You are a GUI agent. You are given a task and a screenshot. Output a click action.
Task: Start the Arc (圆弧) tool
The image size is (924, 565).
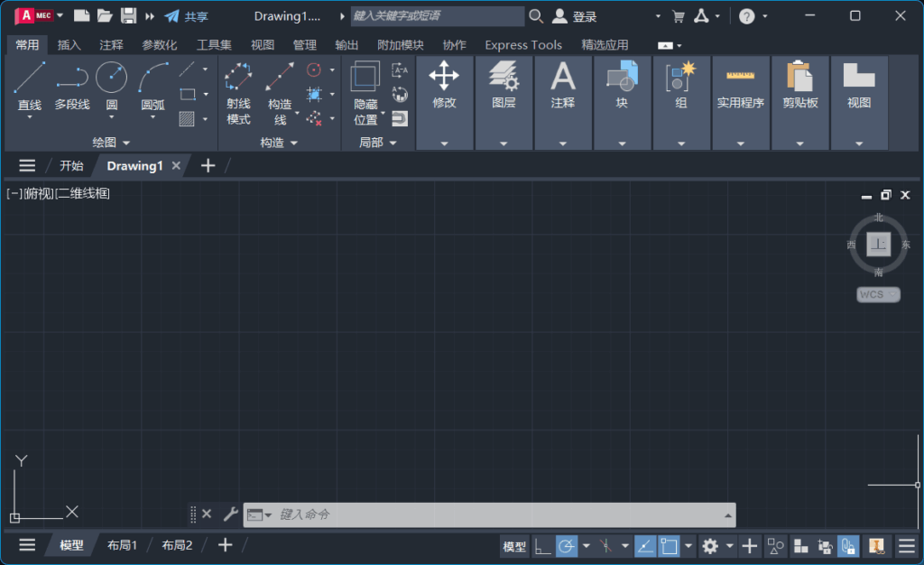coord(152,90)
